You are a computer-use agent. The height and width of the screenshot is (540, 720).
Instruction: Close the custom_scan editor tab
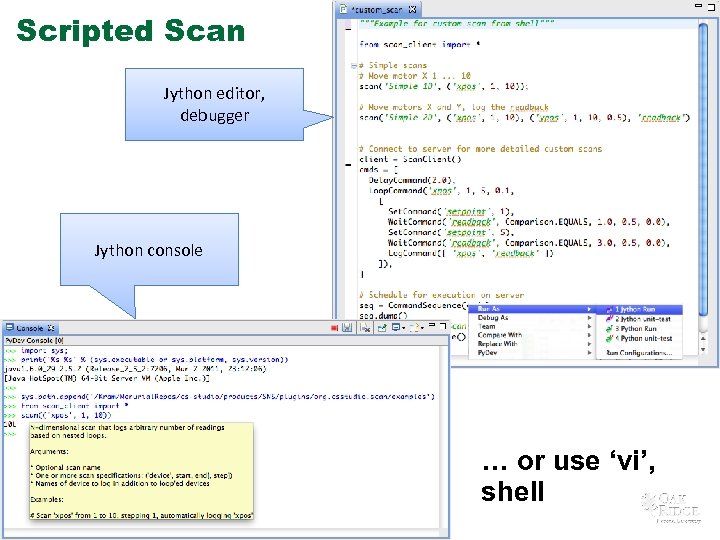tap(412, 9)
